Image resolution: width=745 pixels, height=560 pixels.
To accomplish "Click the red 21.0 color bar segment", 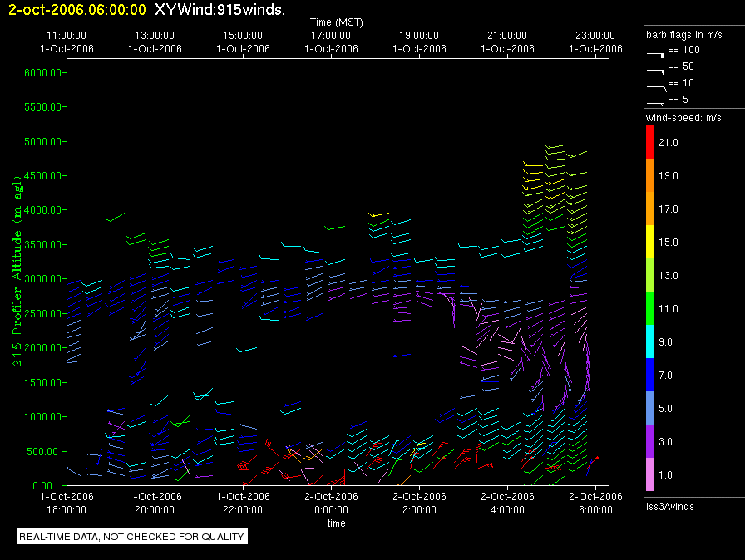I will tap(650, 142).
